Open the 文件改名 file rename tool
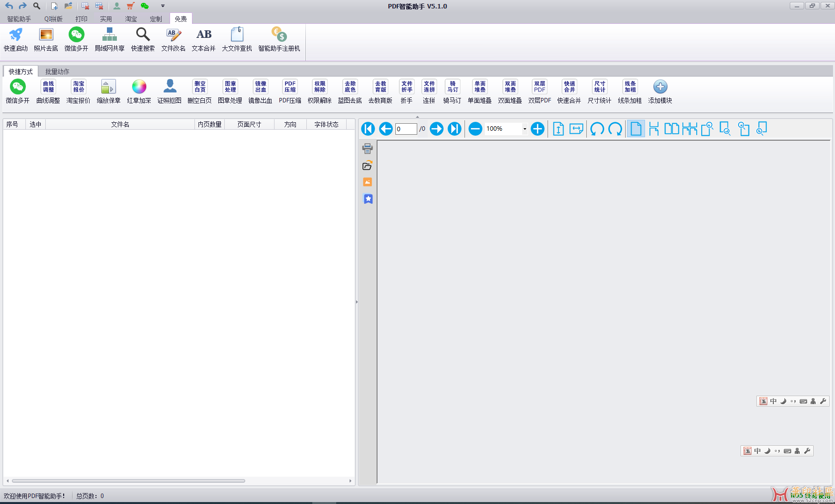This screenshot has width=835, height=504. click(173, 39)
